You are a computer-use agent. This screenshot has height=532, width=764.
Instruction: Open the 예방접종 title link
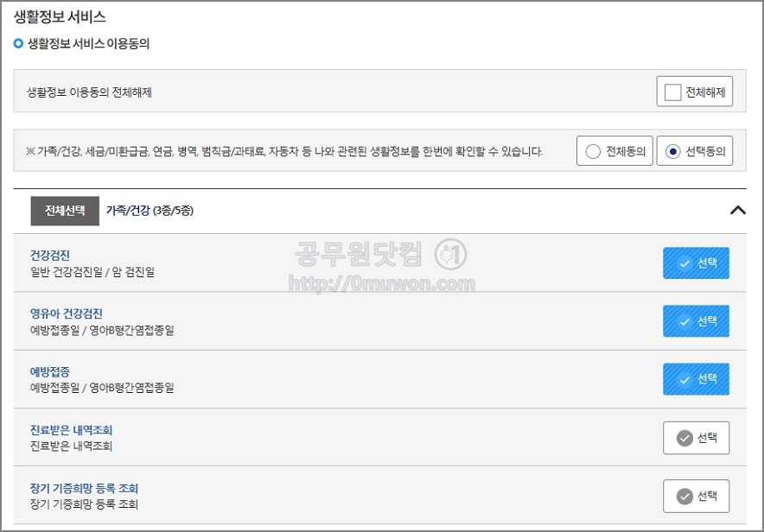click(x=50, y=372)
